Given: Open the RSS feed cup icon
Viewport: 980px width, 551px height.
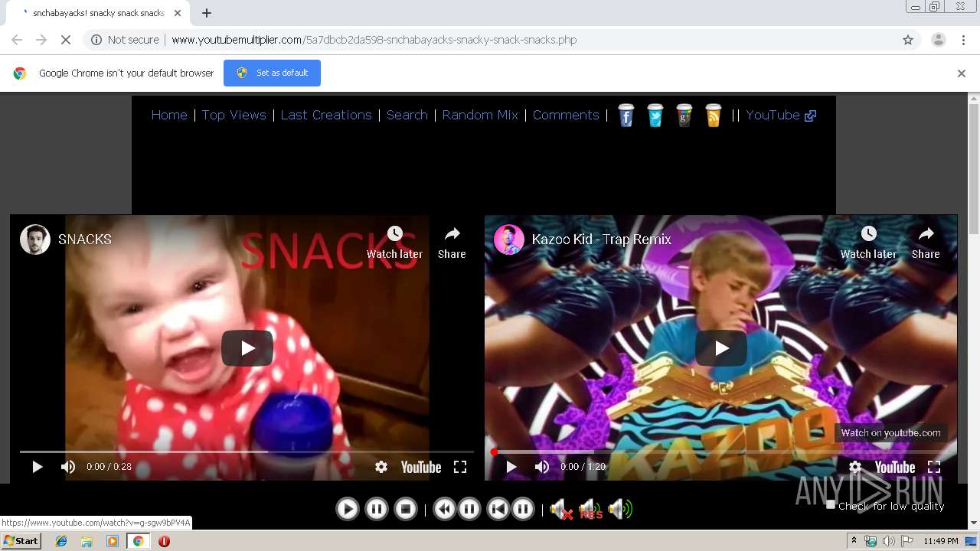Looking at the screenshot, I should pos(714,116).
